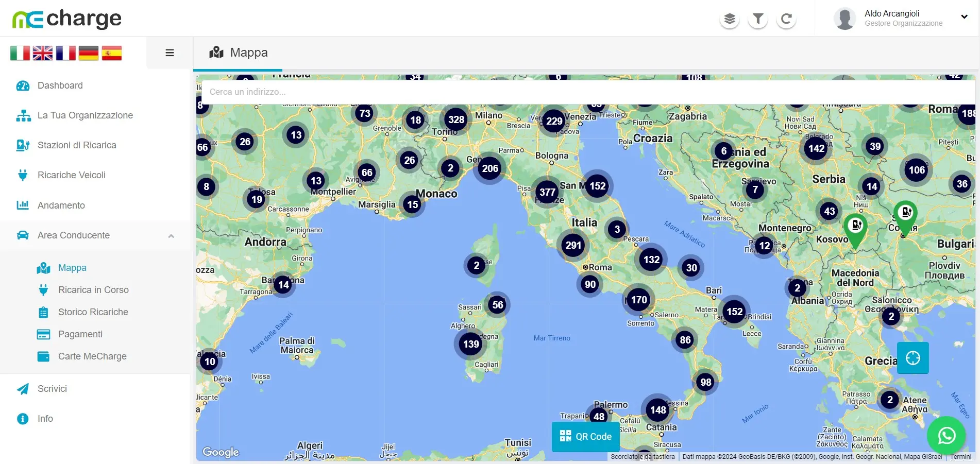The height and width of the screenshot is (464, 980).
Task: Open Scorciatoie da tastiera link
Action: (643, 457)
